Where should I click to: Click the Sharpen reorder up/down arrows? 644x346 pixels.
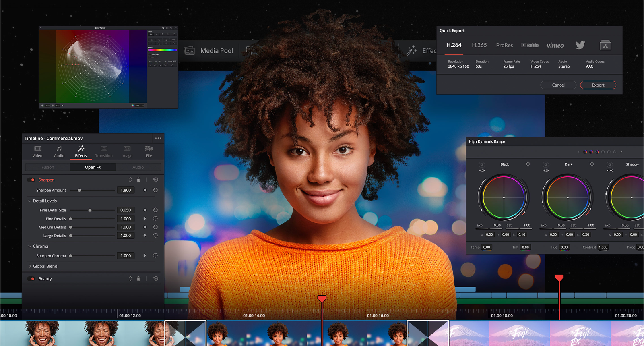(130, 180)
